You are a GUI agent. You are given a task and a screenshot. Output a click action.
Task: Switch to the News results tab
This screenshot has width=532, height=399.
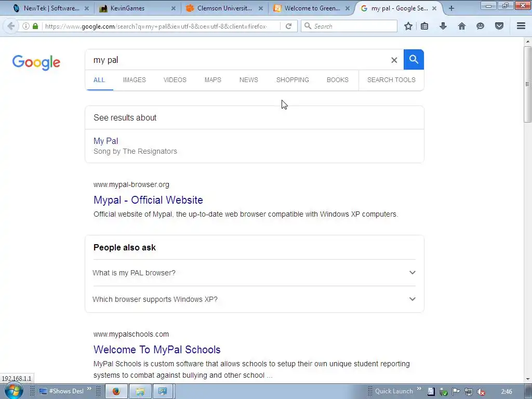click(249, 79)
